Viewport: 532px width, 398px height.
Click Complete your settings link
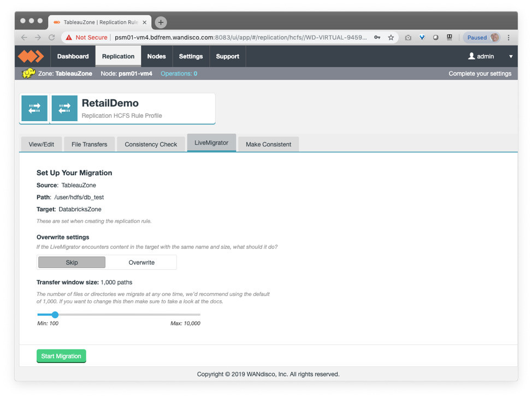(x=480, y=74)
